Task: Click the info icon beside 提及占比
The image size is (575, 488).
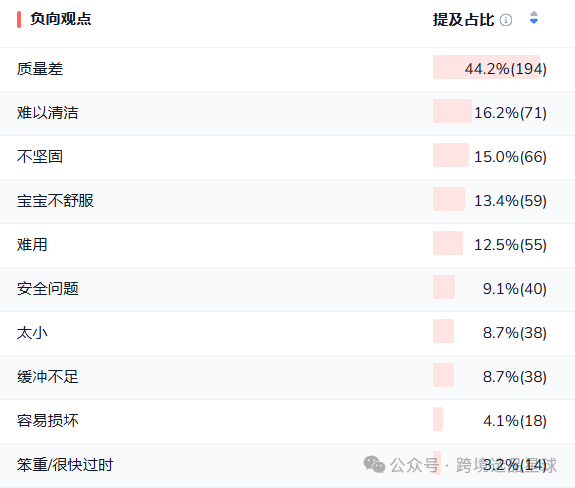Action: coord(506,20)
